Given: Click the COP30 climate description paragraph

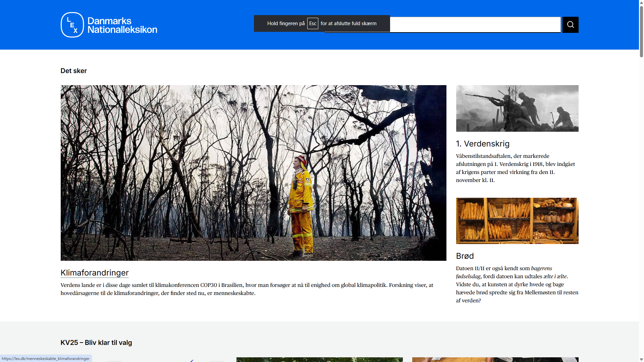Looking at the screenshot, I should click(x=247, y=289).
